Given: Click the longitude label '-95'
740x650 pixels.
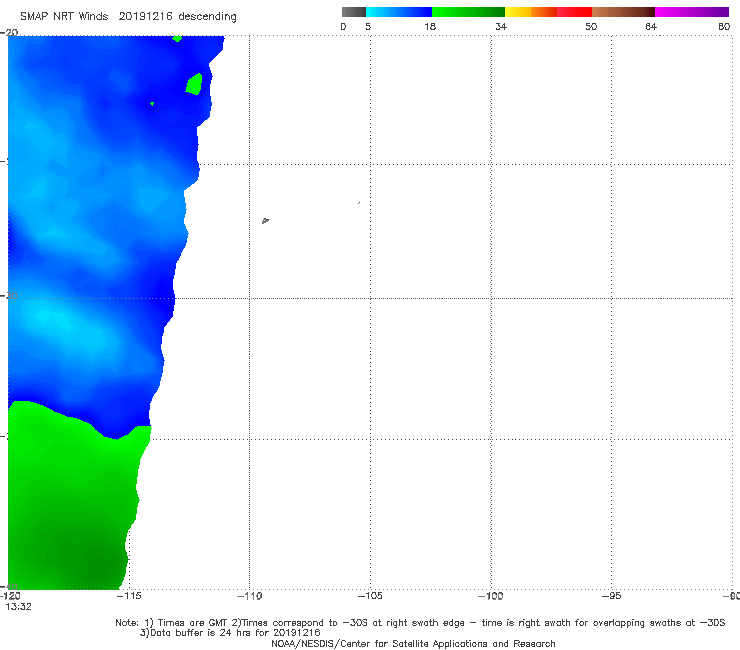Looking at the screenshot, I should [x=612, y=596].
